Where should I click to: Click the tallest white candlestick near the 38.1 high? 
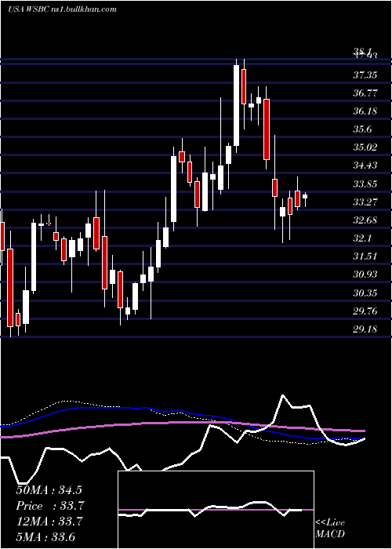pyautogui.click(x=237, y=105)
